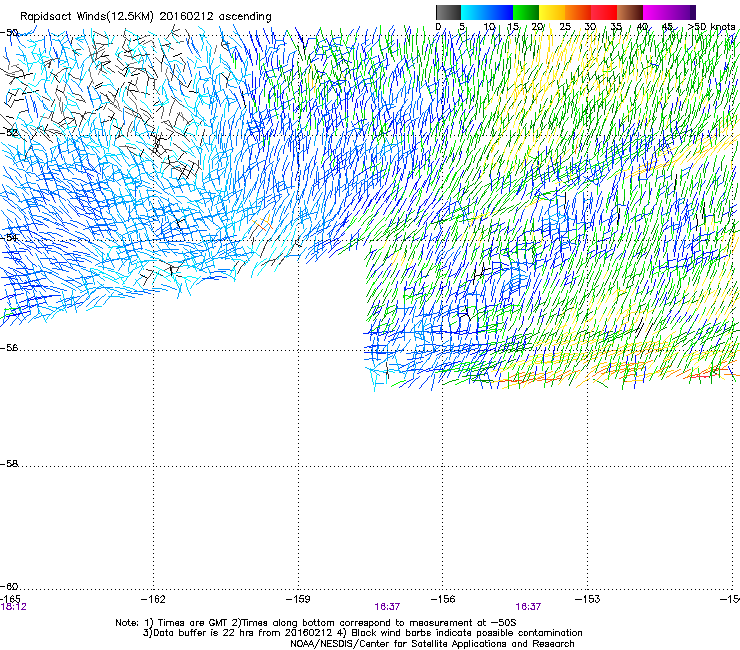The width and height of the screenshot is (740, 650).
Task: Click the '-162' longitude axis label
Action: pos(153,599)
